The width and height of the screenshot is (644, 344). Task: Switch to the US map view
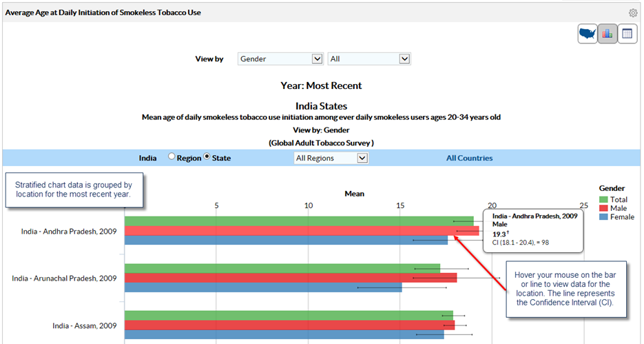pyautogui.click(x=588, y=34)
